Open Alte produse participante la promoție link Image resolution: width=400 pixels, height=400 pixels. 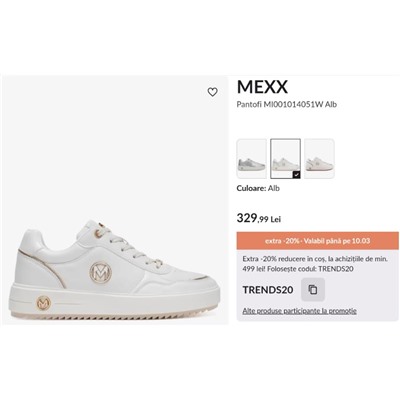click(x=300, y=311)
